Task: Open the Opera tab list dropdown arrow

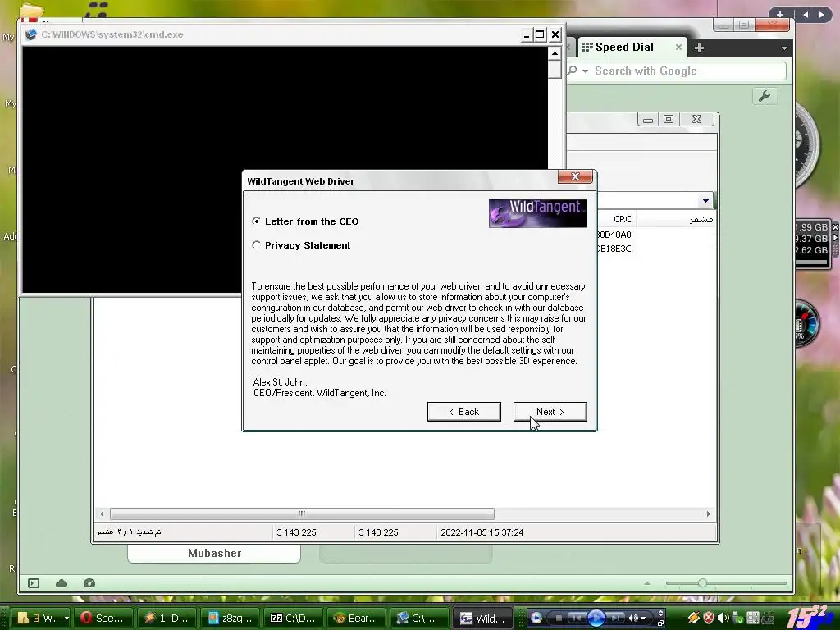Action: click(784, 48)
